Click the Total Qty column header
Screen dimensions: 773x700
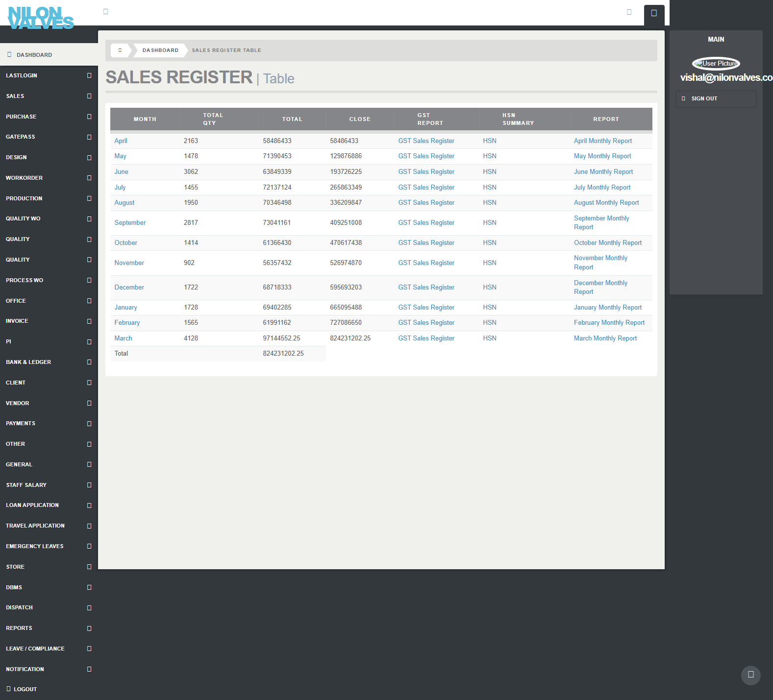click(x=213, y=119)
